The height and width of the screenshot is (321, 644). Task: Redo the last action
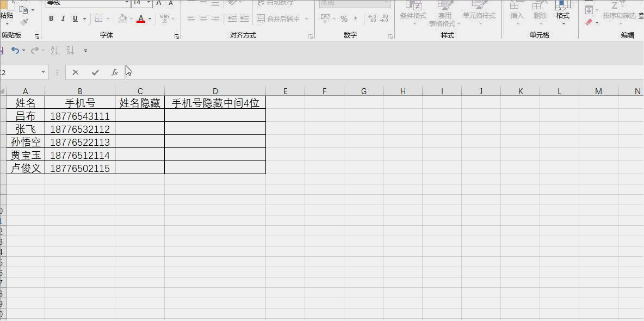pos(34,50)
